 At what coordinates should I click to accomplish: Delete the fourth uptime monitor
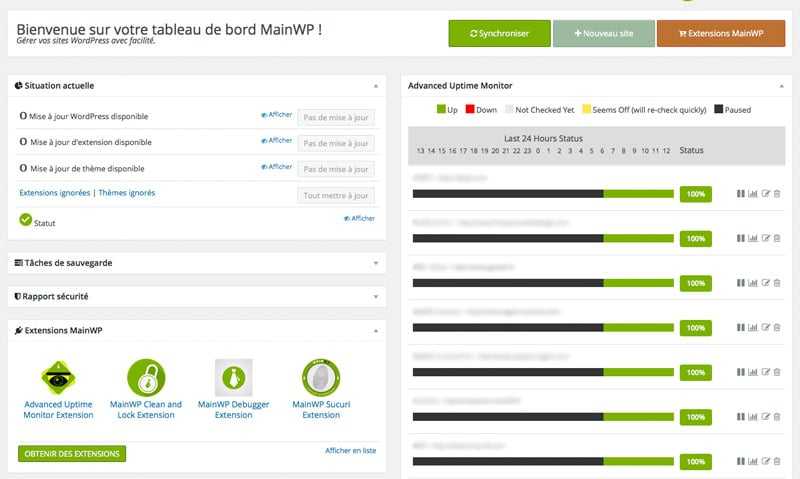pyautogui.click(x=777, y=327)
